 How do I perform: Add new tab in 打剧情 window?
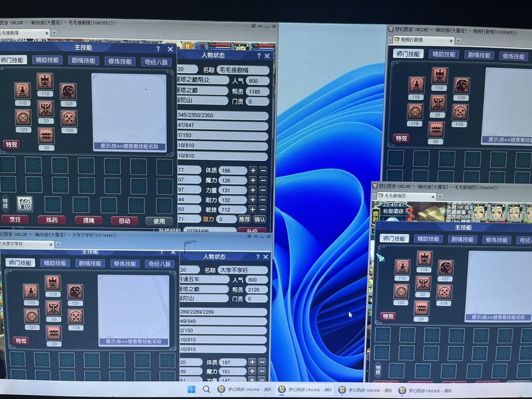tap(458, 41)
